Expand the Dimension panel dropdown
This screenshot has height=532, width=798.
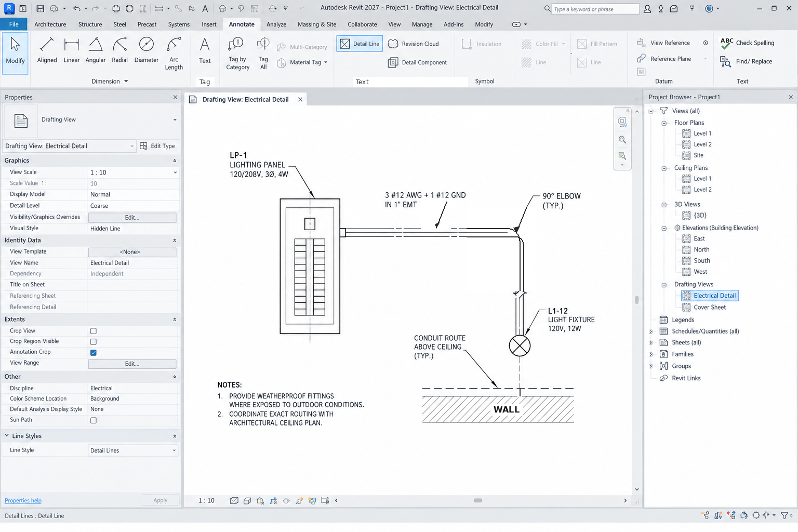[126, 82]
